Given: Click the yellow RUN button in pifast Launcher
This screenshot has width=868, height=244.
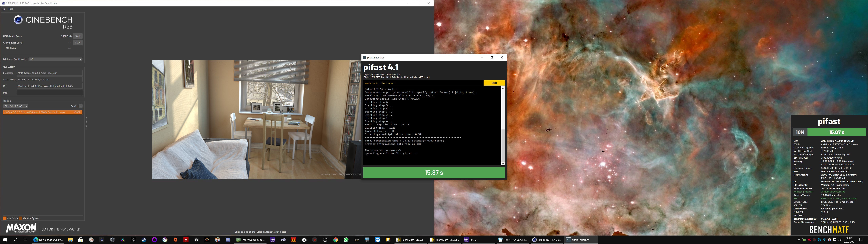Looking at the screenshot, I should pos(494,83).
